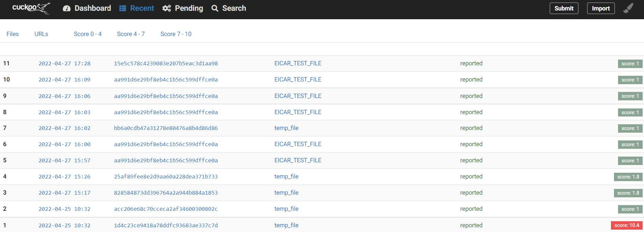
Task: Click the Recent list icon
Action: point(123,8)
